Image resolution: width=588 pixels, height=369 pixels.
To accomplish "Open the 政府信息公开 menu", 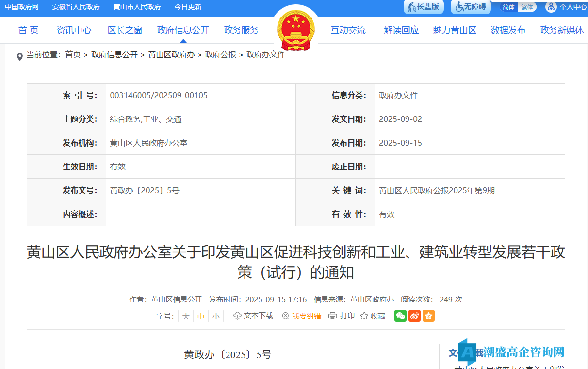I will point(183,30).
